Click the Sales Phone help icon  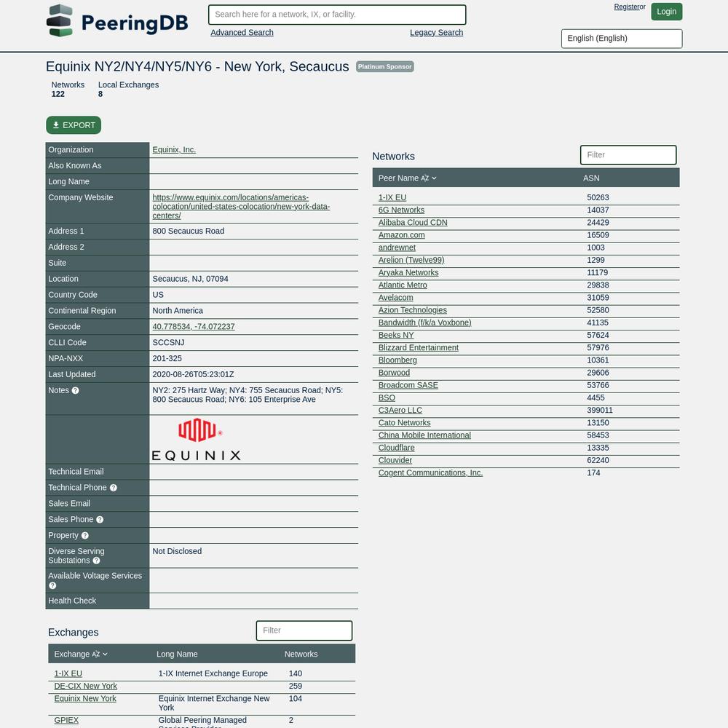tap(100, 520)
